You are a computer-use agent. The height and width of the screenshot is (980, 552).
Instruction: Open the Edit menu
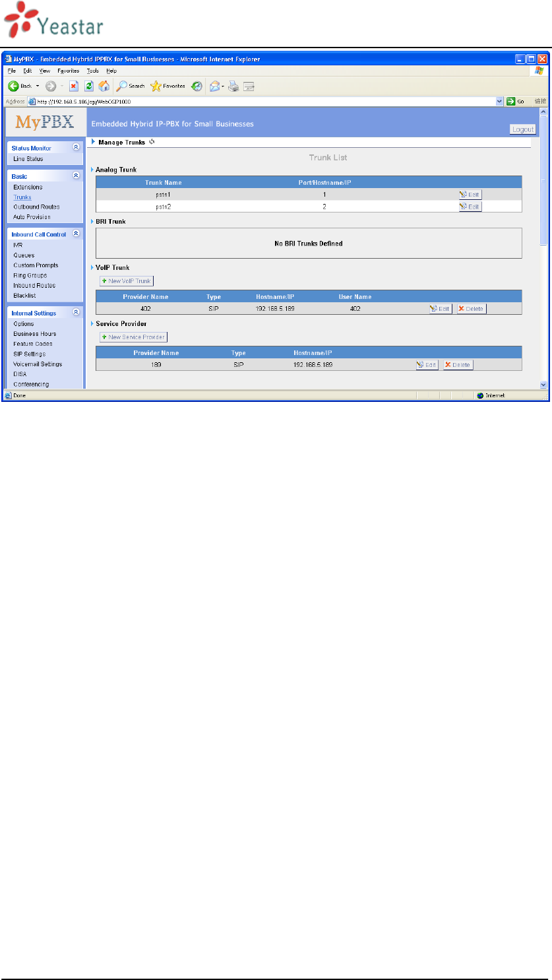point(28,71)
